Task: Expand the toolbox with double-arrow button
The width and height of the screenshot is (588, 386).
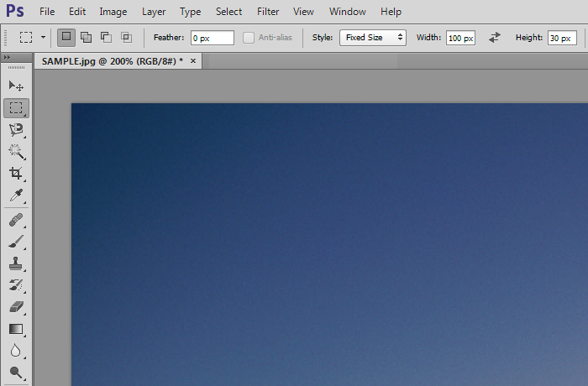Action: [x=7, y=57]
